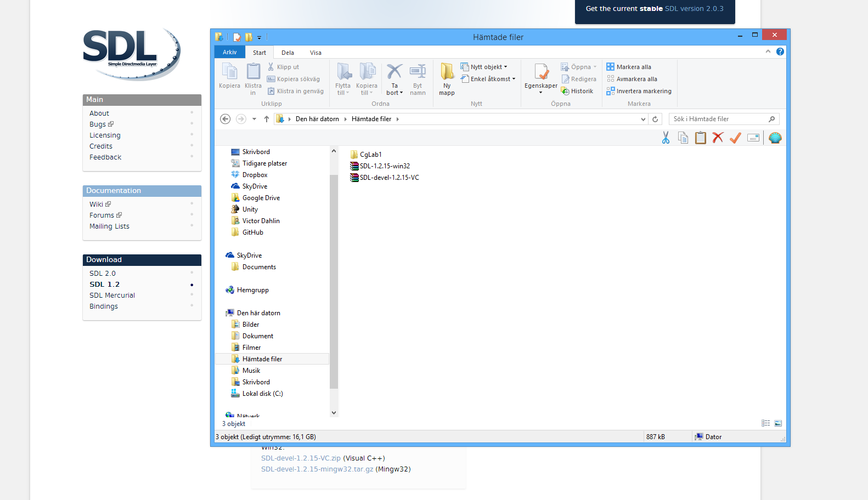Click the red X delete toolbar icon
The height and width of the screenshot is (500, 868).
tap(718, 138)
